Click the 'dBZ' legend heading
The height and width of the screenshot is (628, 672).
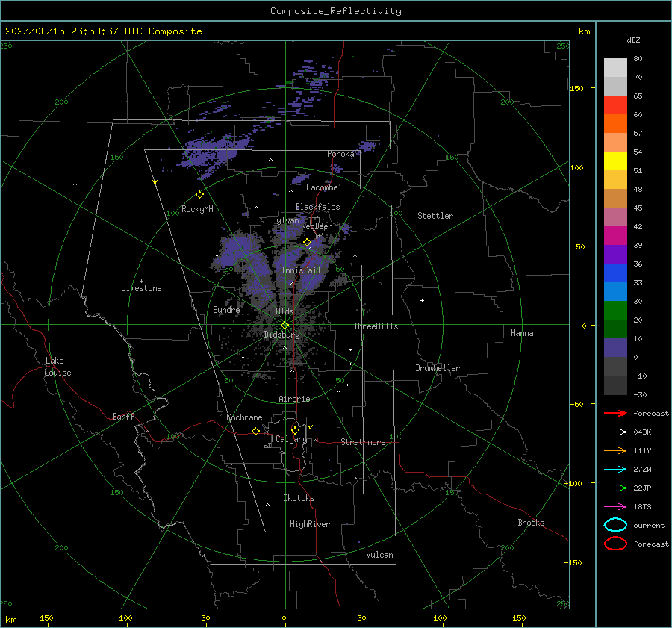(633, 40)
